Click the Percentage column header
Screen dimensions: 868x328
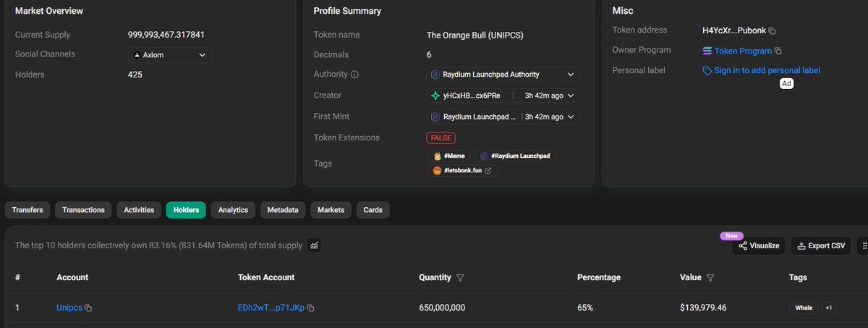pyautogui.click(x=599, y=277)
